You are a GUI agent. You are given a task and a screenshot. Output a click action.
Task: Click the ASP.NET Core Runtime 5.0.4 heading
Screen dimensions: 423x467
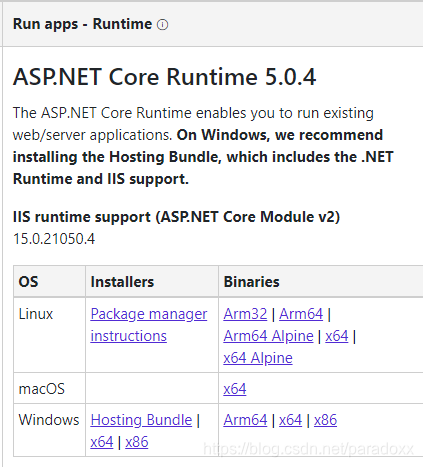click(x=164, y=77)
